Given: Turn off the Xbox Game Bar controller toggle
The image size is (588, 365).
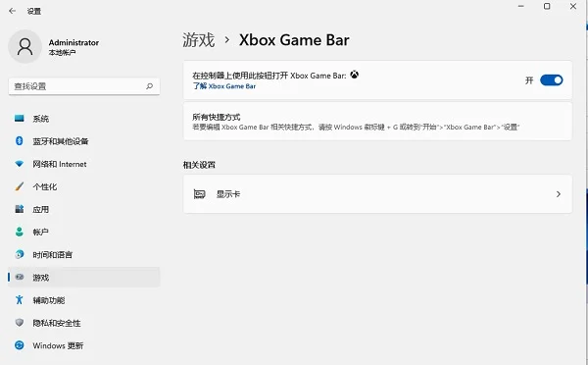Looking at the screenshot, I should coord(551,80).
